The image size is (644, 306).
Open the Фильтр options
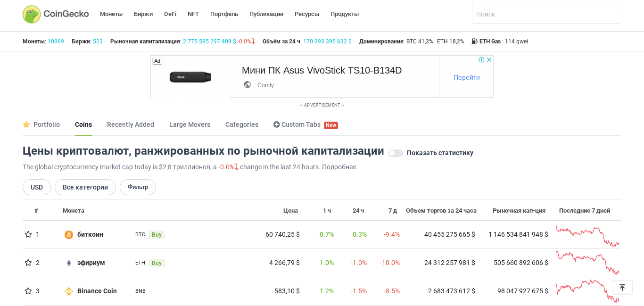coord(138,187)
